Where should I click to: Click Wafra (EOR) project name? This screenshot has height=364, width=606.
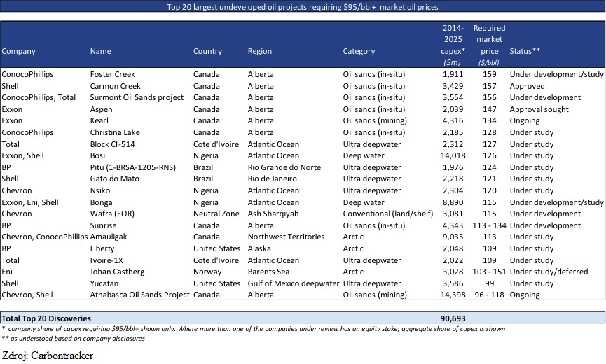112,213
